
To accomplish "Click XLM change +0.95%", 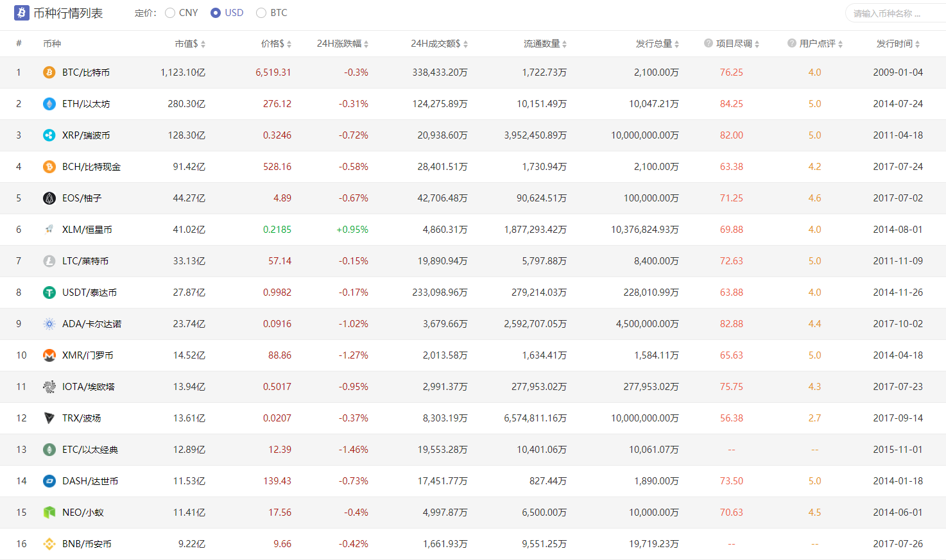I will tap(352, 230).
